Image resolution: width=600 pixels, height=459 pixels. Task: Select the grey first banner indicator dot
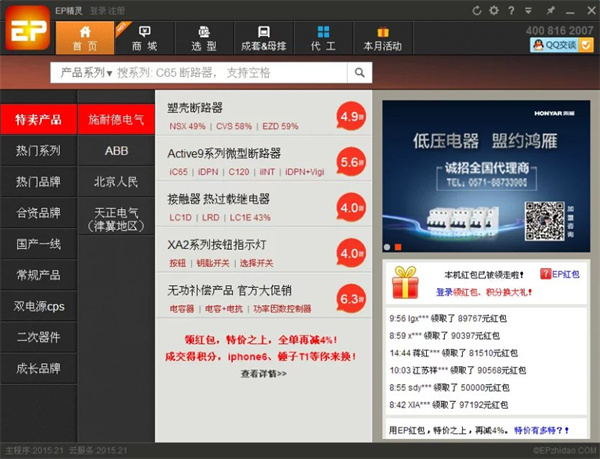(x=387, y=247)
